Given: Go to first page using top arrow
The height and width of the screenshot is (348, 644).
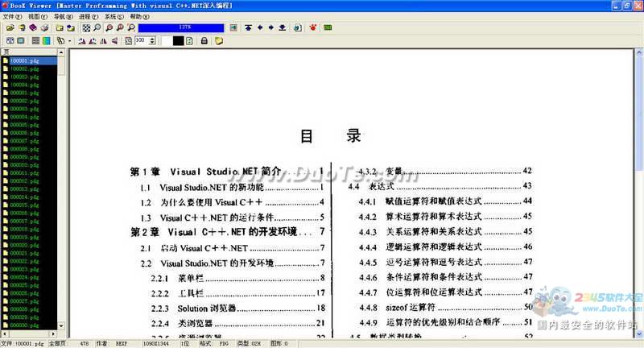Looking at the screenshot, I should point(248,27).
